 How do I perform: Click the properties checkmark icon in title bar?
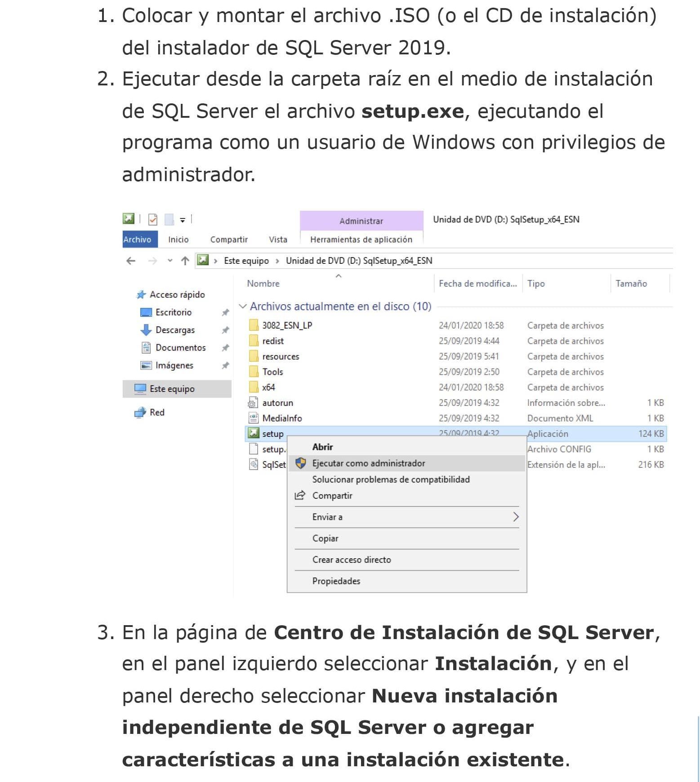pyautogui.click(x=153, y=219)
